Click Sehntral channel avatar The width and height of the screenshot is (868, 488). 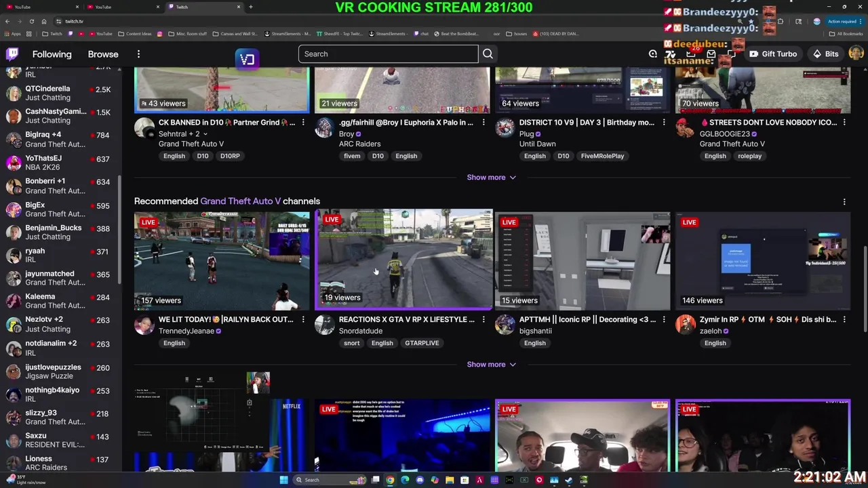[144, 128]
